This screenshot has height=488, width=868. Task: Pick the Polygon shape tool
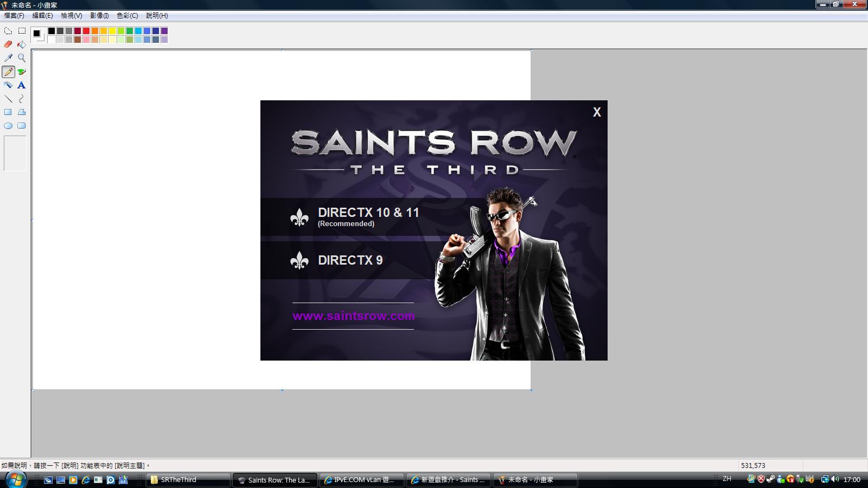22,112
